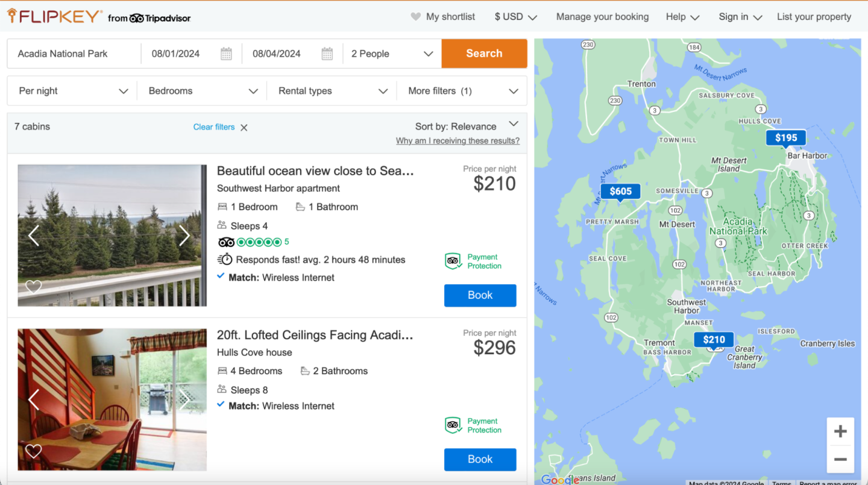
Task: Clear filters using the X icon
Action: coord(244,127)
